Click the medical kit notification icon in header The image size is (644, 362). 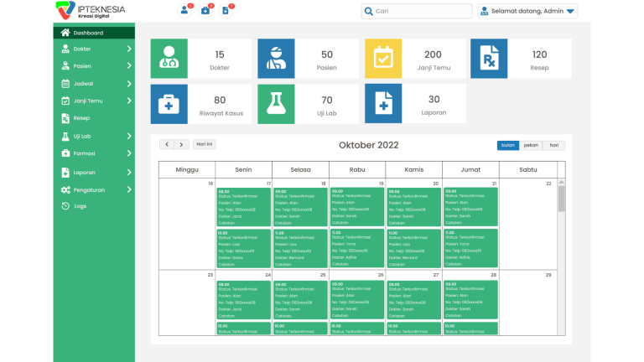pyautogui.click(x=205, y=11)
